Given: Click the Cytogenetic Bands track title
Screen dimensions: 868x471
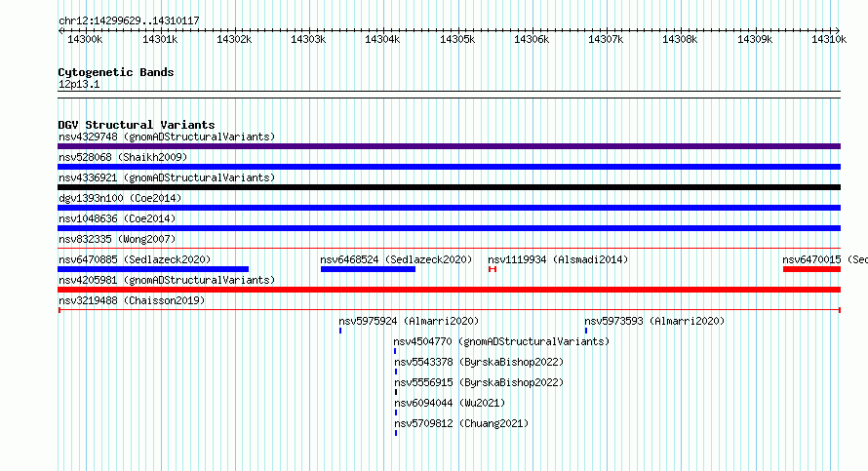Looking at the screenshot, I should (x=116, y=72).
